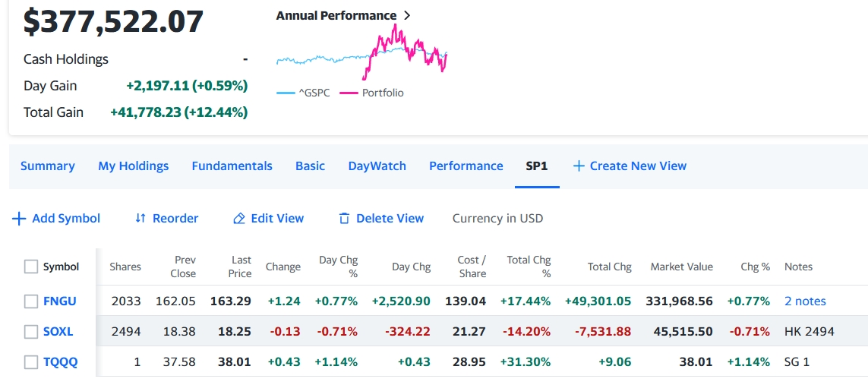The height and width of the screenshot is (385, 868).
Task: Click the Reorder arrows icon
Action: [x=140, y=219]
